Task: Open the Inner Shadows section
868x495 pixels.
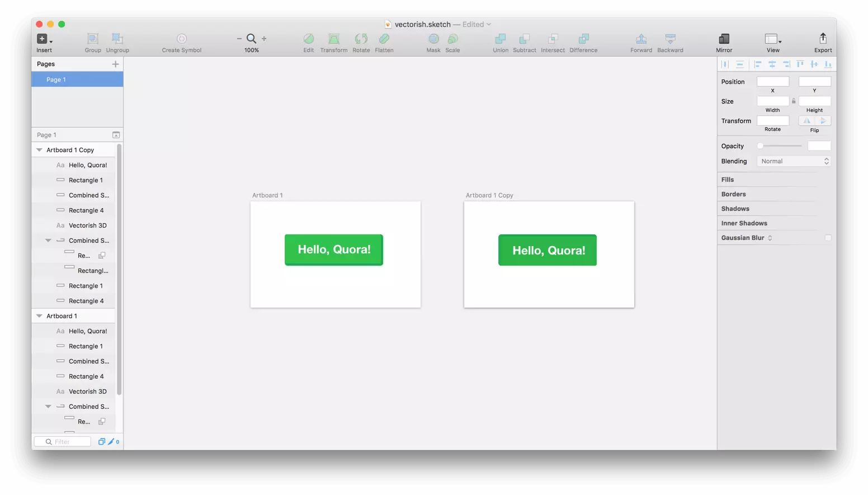Action: [x=744, y=223]
